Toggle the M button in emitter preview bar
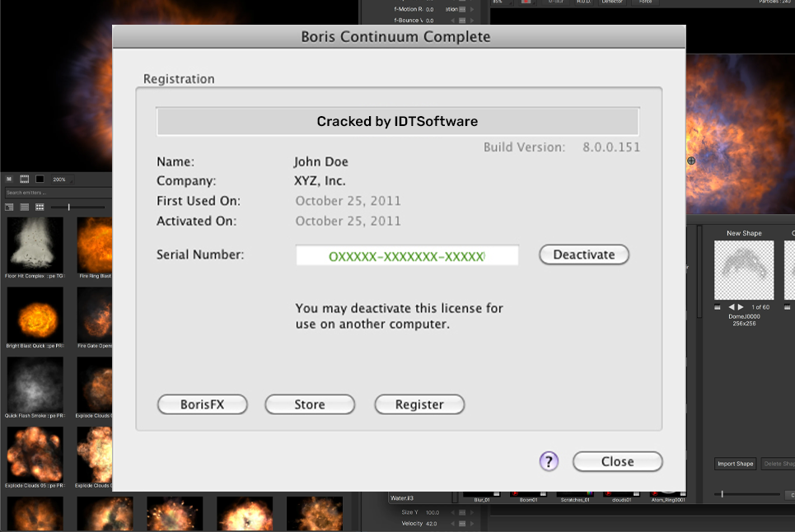 (x=9, y=179)
